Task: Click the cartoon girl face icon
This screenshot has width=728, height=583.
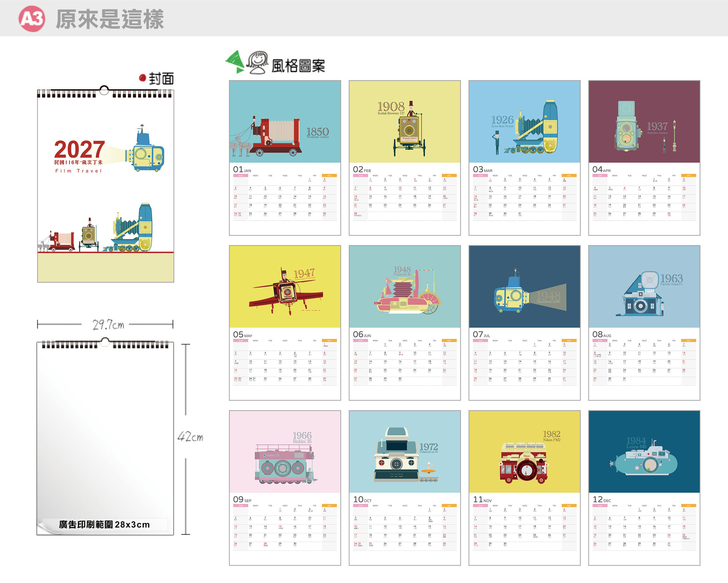Action: click(258, 63)
